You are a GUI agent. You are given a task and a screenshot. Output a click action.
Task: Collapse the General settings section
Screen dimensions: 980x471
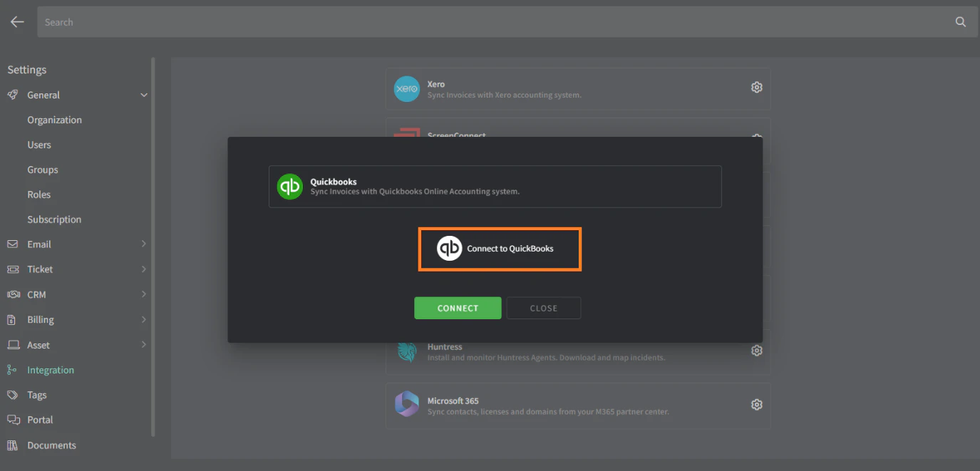coord(144,95)
